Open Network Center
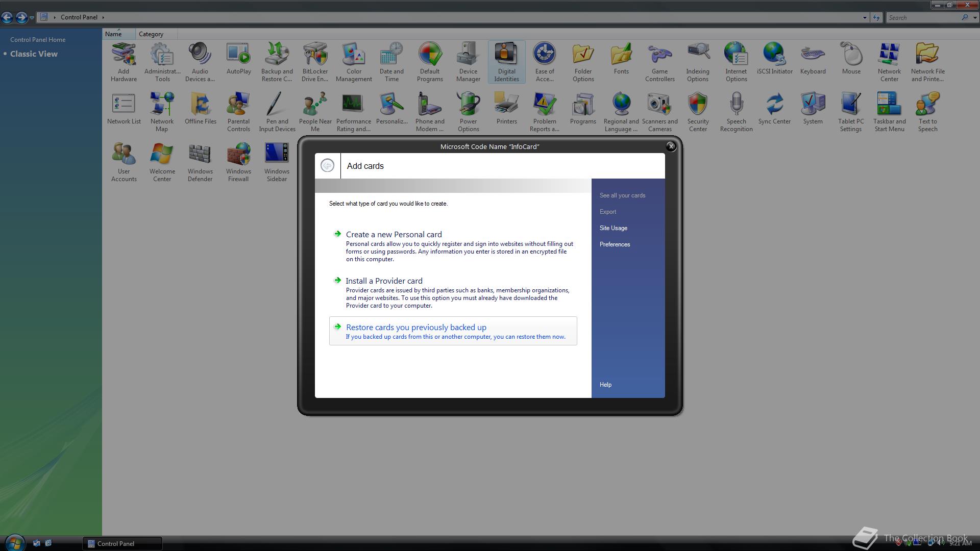980x551 pixels. click(889, 62)
